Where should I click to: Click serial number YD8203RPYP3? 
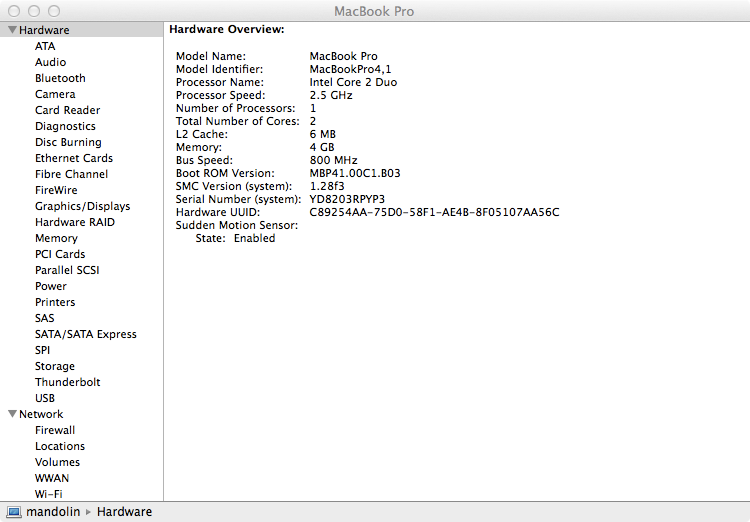[x=347, y=199]
